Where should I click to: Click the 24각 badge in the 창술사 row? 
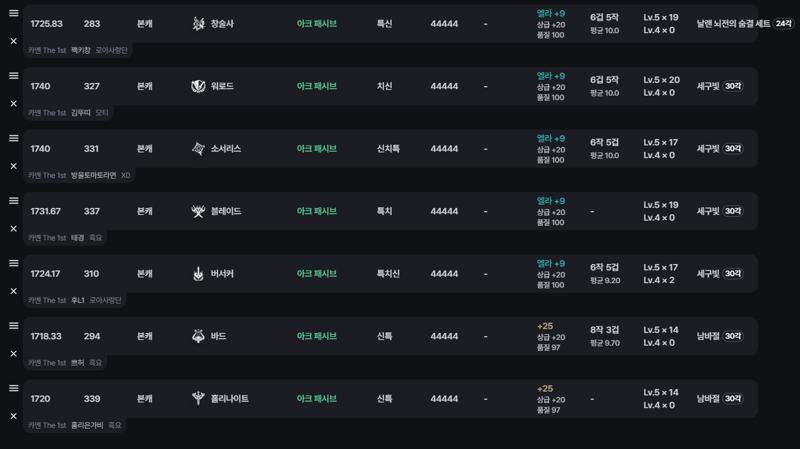(x=783, y=23)
